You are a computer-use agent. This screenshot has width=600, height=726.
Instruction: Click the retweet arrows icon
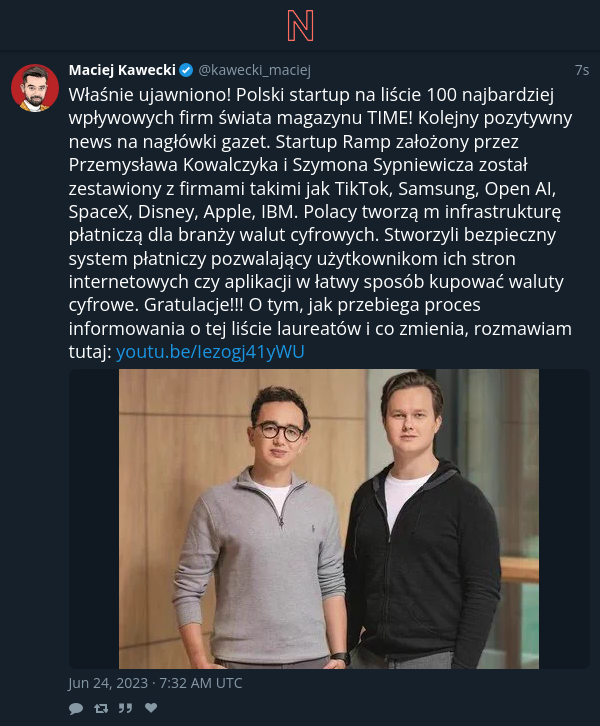click(101, 708)
